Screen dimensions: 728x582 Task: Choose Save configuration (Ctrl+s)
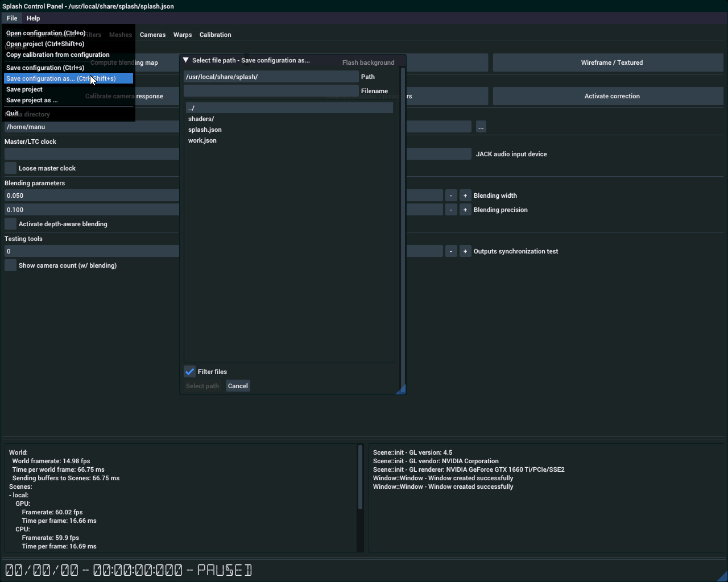click(x=68, y=68)
